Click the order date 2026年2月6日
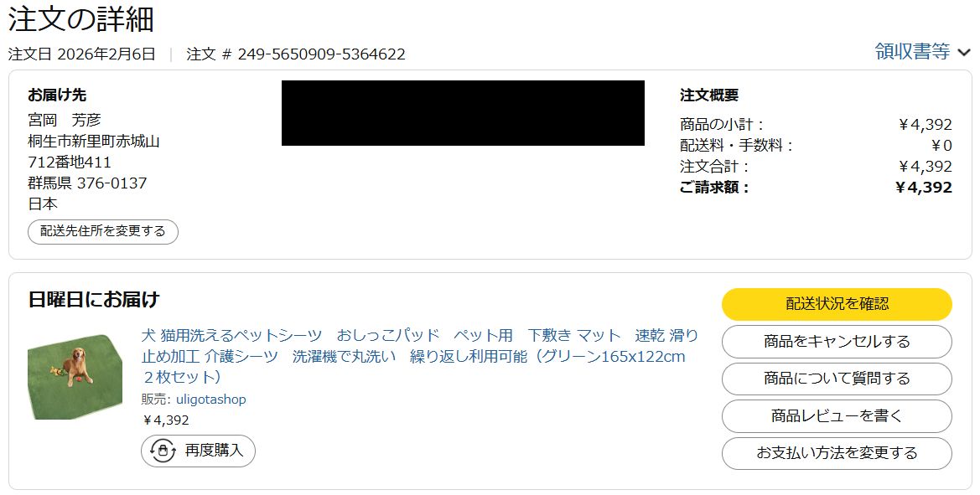The width and height of the screenshot is (980, 495). (x=106, y=54)
